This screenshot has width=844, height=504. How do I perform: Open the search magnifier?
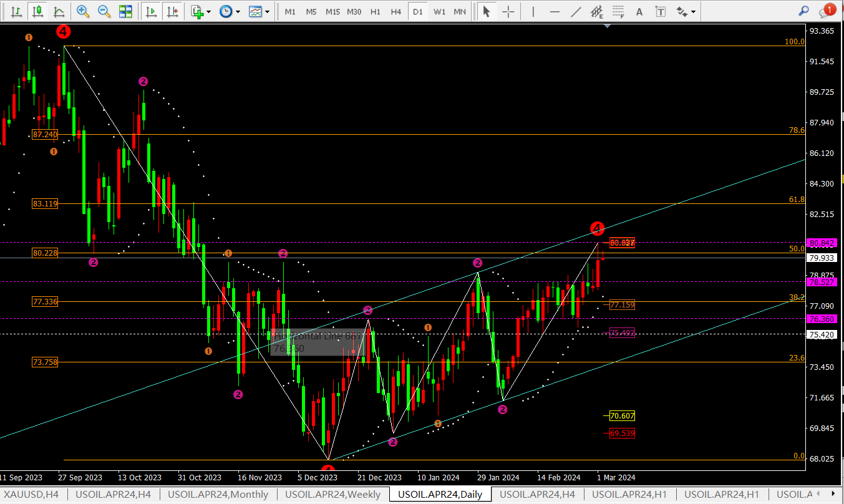click(804, 11)
